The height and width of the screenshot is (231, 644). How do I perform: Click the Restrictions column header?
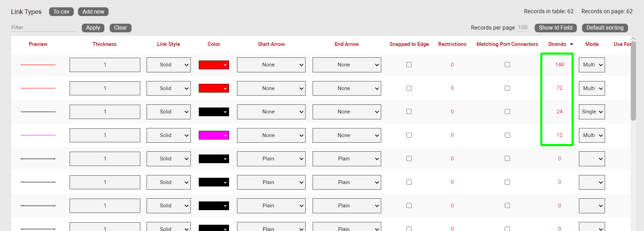tap(452, 44)
